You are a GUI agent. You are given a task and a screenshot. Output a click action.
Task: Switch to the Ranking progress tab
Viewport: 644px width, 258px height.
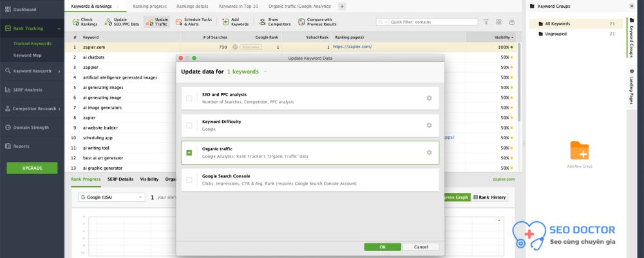(149, 6)
